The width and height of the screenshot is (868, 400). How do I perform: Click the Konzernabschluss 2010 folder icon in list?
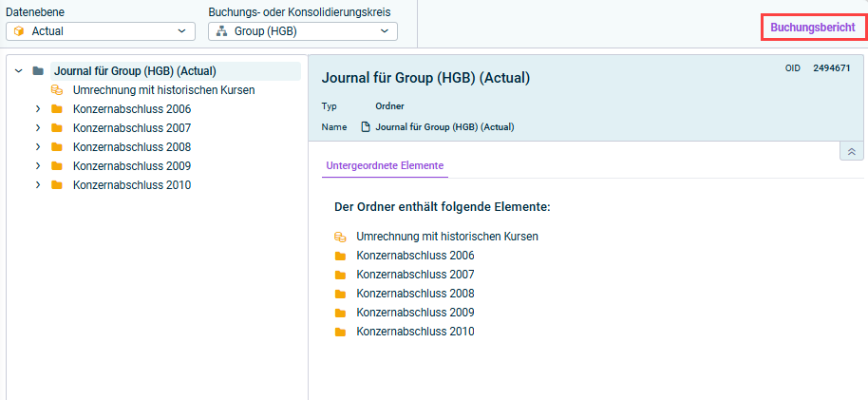click(340, 332)
